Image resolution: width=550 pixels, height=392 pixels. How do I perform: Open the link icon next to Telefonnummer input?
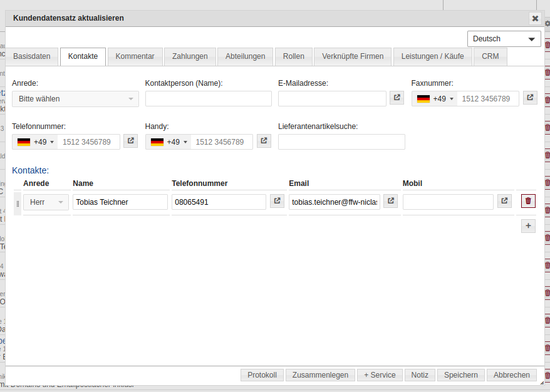point(130,141)
